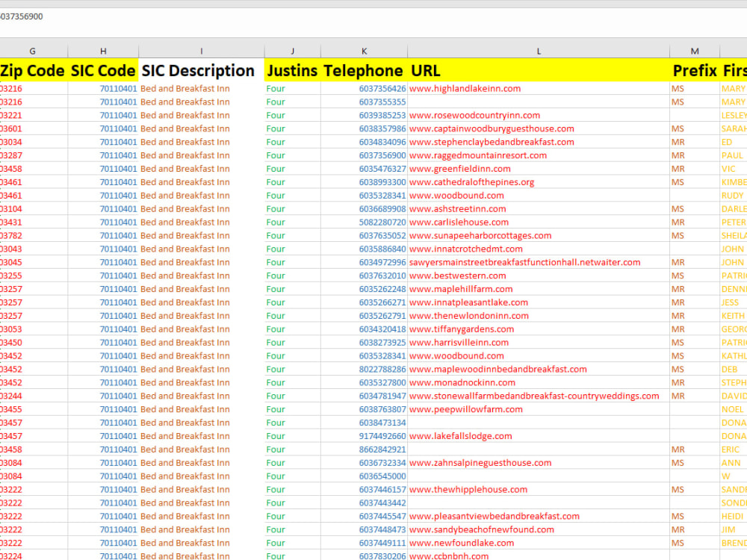
Task: Click www.carlislehouse.com cell
Action: click(x=539, y=222)
